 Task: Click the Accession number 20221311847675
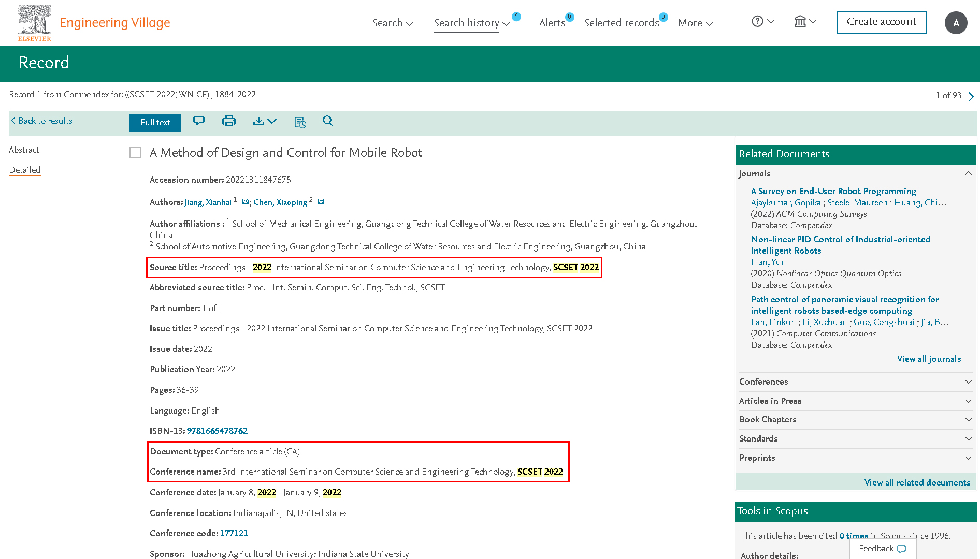(258, 180)
